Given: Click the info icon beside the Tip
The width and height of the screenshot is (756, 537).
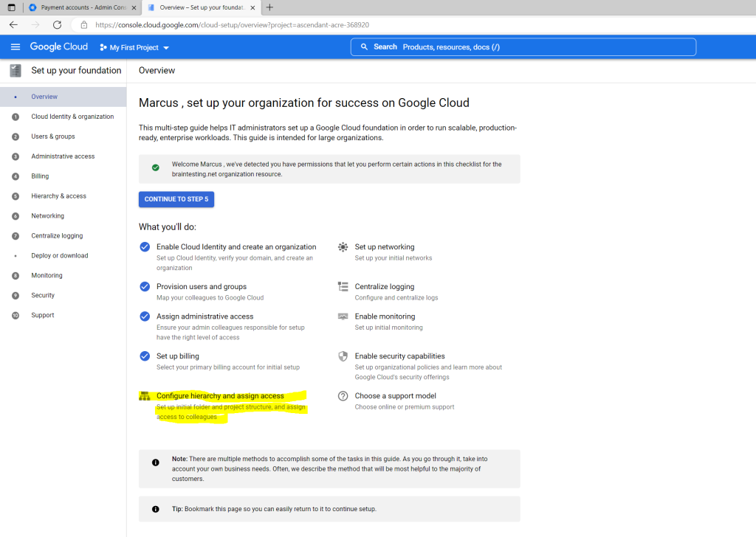Looking at the screenshot, I should (155, 509).
